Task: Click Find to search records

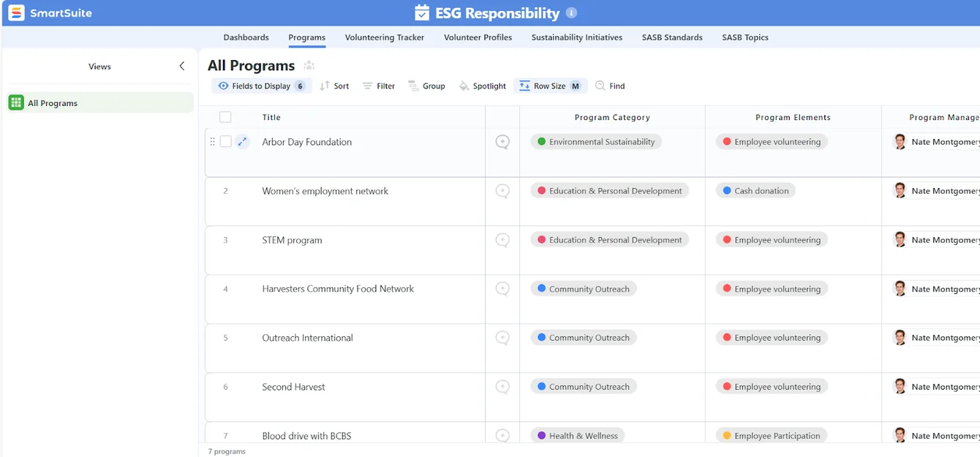Action: coord(610,86)
